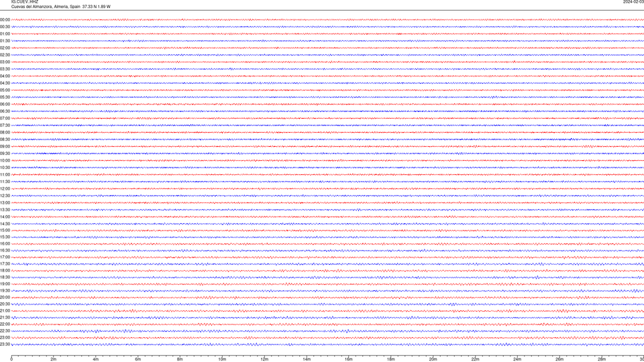Click the 4m tick label on time axis
Image resolution: width=644 pixels, height=362 pixels.
coord(96,359)
